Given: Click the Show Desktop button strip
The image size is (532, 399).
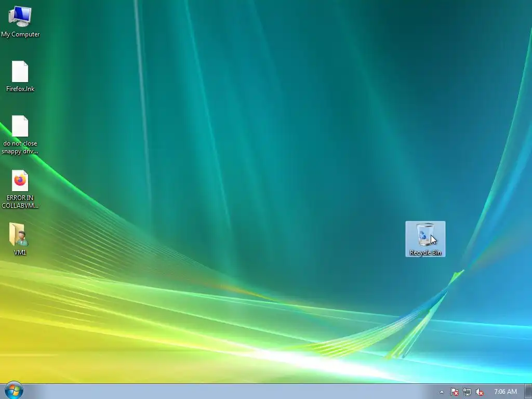Looking at the screenshot, I should coord(528,392).
